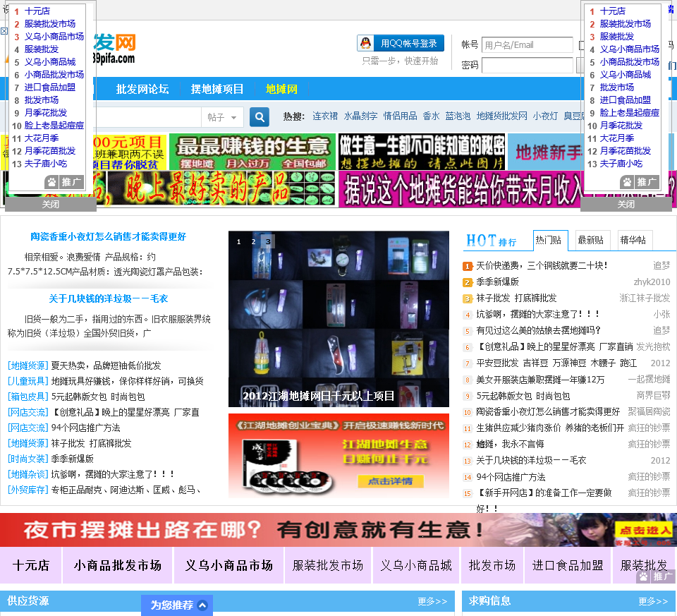Click the [外贸库存] category tag
The height and width of the screenshot is (616, 677).
[x=28, y=490]
